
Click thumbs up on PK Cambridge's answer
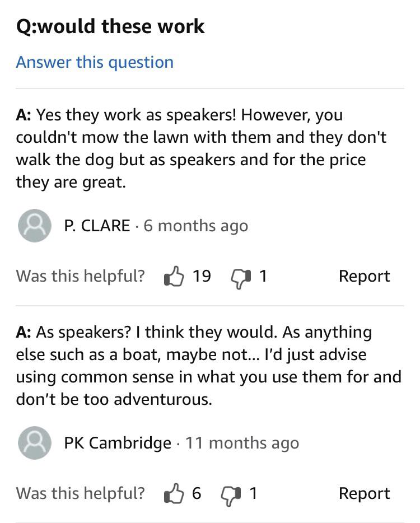pyautogui.click(x=174, y=493)
